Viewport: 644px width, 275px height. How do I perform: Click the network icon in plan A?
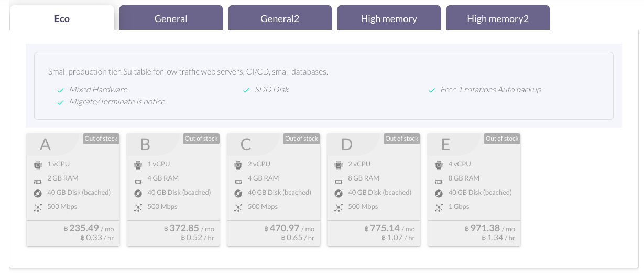pos(38,208)
